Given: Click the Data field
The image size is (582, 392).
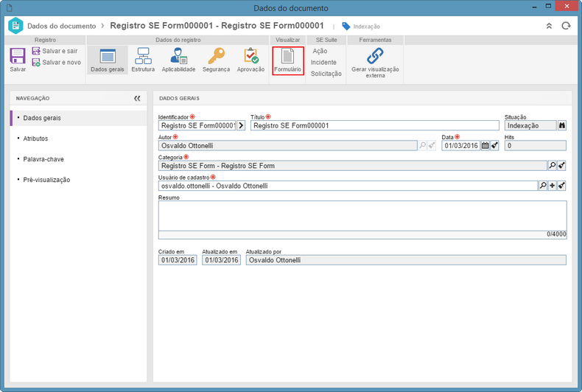Looking at the screenshot, I should [x=460, y=145].
